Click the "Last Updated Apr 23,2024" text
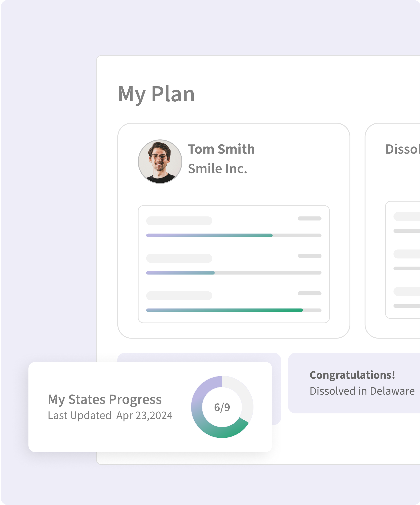The height and width of the screenshot is (505, 420). click(x=110, y=416)
